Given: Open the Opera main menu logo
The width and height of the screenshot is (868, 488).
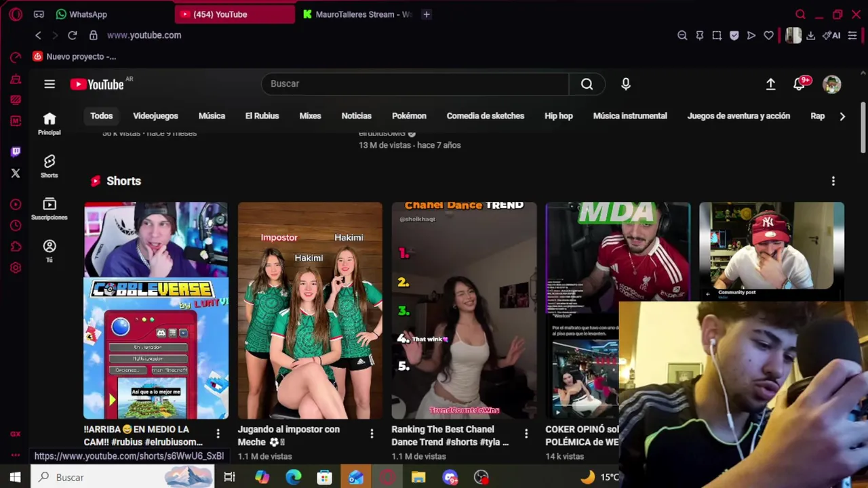Looking at the screenshot, I should 16,14.
